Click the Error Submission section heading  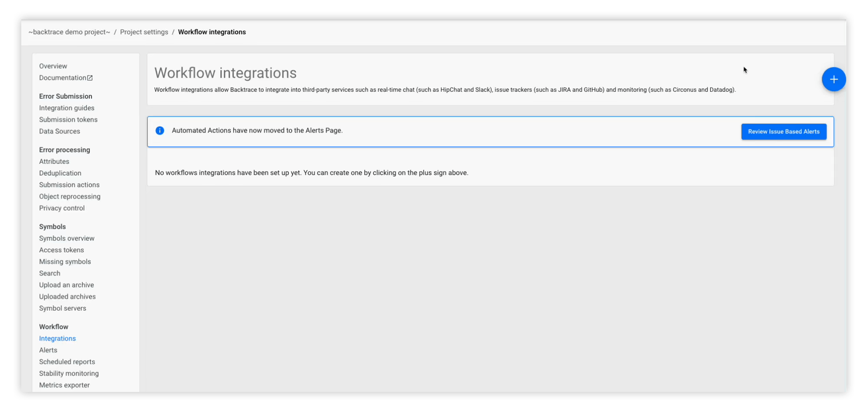click(x=66, y=96)
